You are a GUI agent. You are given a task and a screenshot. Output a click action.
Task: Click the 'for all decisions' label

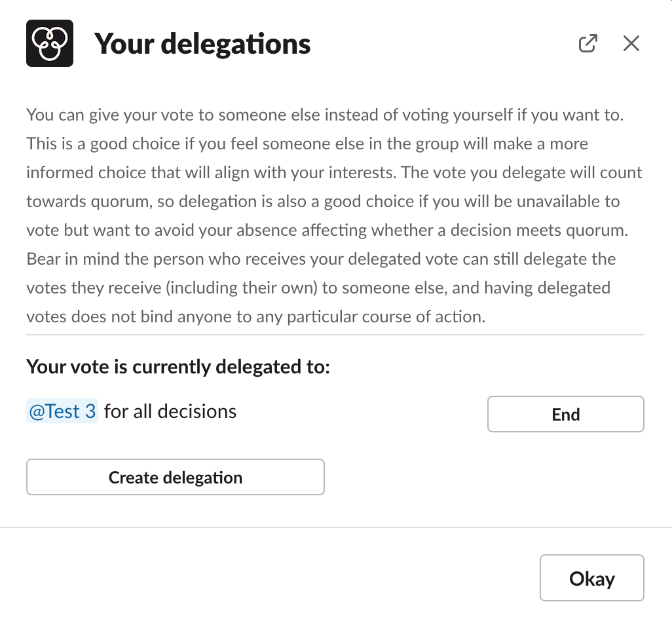pyautogui.click(x=169, y=411)
